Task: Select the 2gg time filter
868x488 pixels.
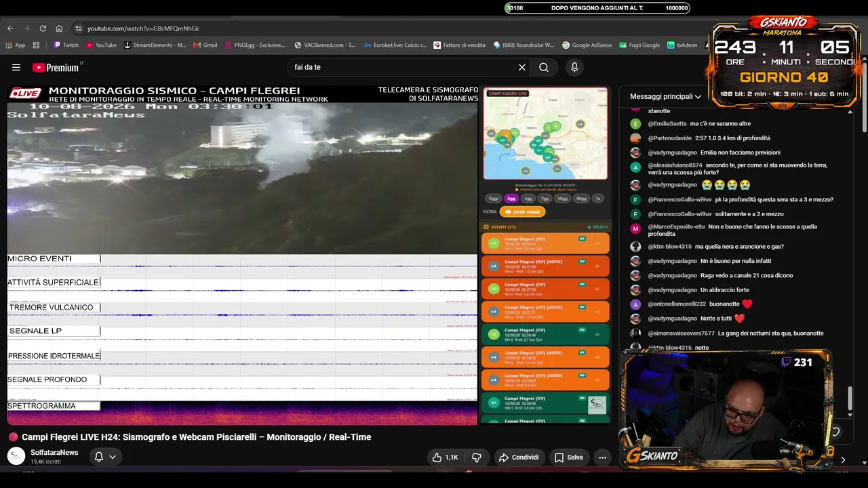Action: click(511, 199)
